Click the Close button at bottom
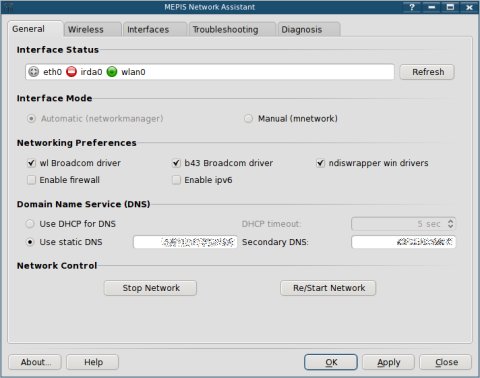 (446, 362)
